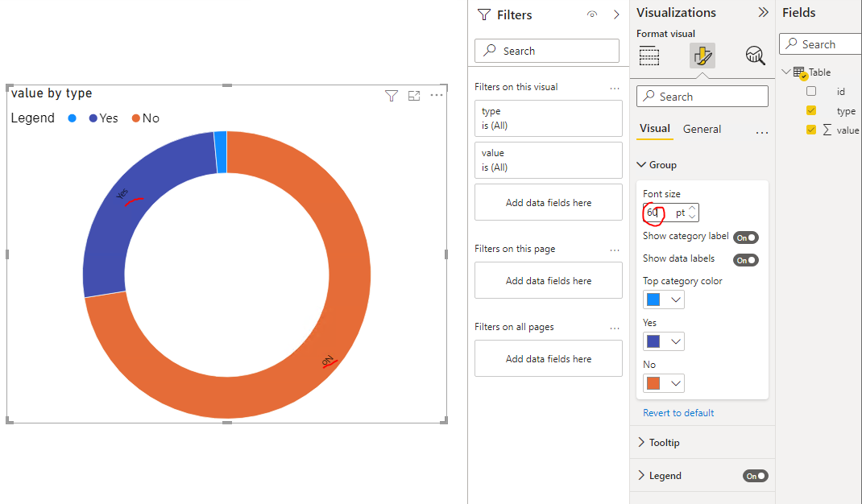Screen dimensions: 862x504
Task: Select the thin light-blue donut segment
Action: pyautogui.click(x=221, y=152)
